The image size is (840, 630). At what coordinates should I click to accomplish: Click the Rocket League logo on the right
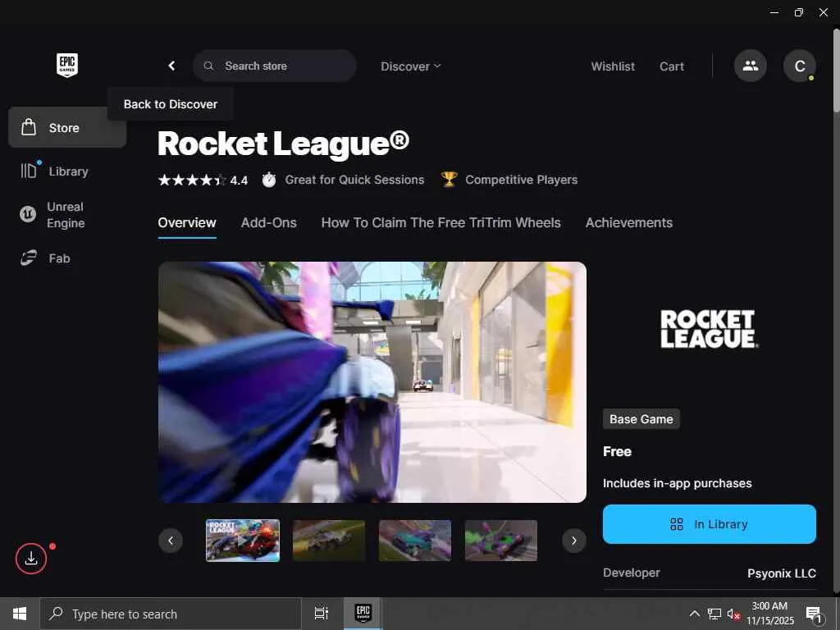coord(709,329)
